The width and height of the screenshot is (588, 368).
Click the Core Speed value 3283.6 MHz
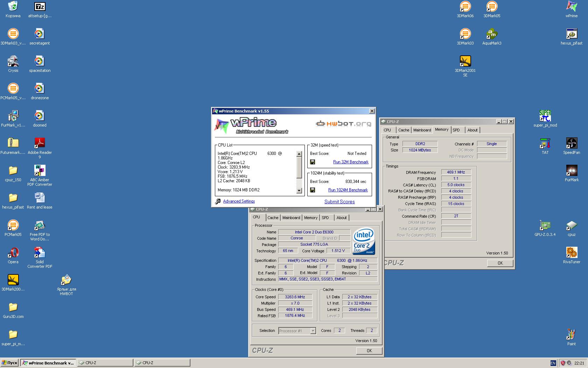295,297
